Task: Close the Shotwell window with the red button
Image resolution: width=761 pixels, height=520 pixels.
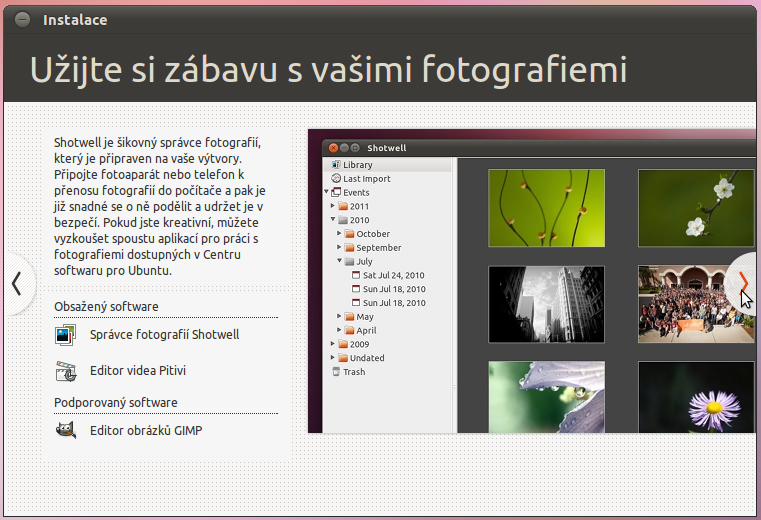Action: [333, 148]
